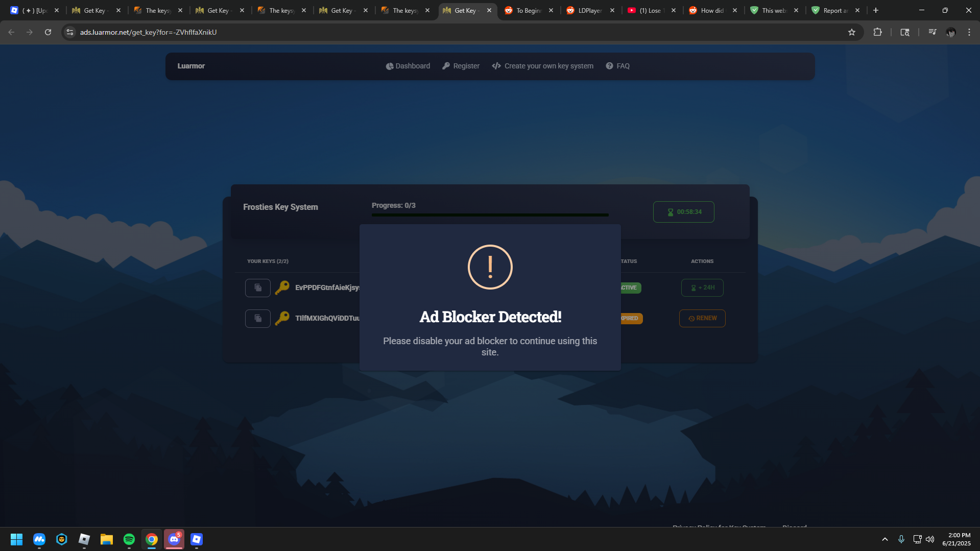
Task: Click the RENEW button for the expired key
Action: click(x=702, y=318)
